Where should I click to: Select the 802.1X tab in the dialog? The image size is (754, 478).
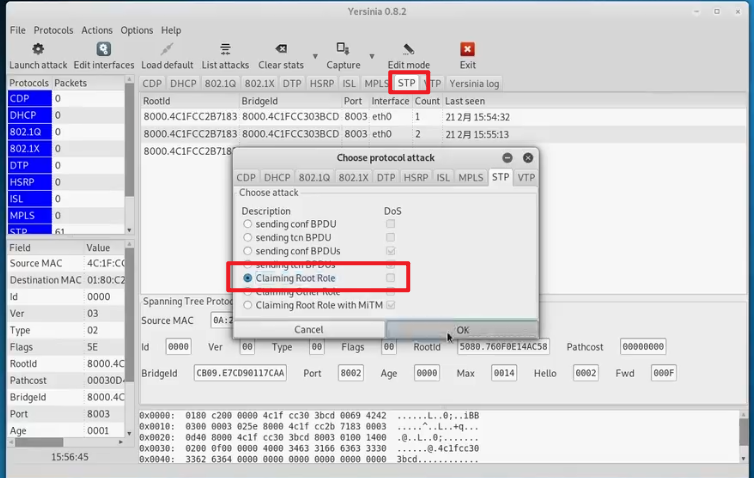pos(353,177)
